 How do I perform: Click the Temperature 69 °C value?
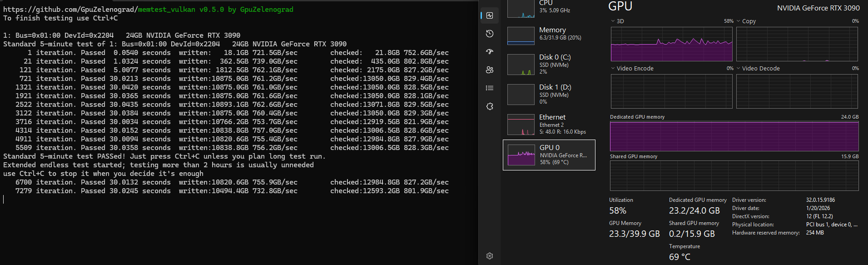click(x=680, y=257)
